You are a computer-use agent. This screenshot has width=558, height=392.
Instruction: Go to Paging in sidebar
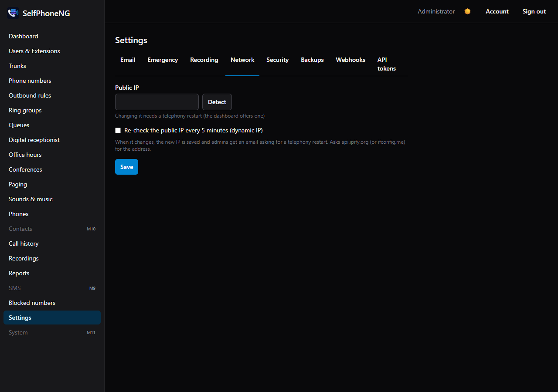click(52, 184)
